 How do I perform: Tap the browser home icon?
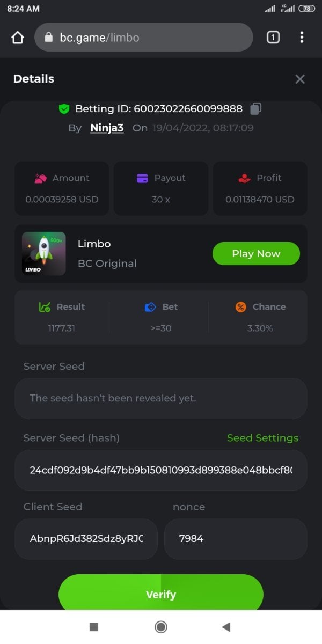point(18,38)
